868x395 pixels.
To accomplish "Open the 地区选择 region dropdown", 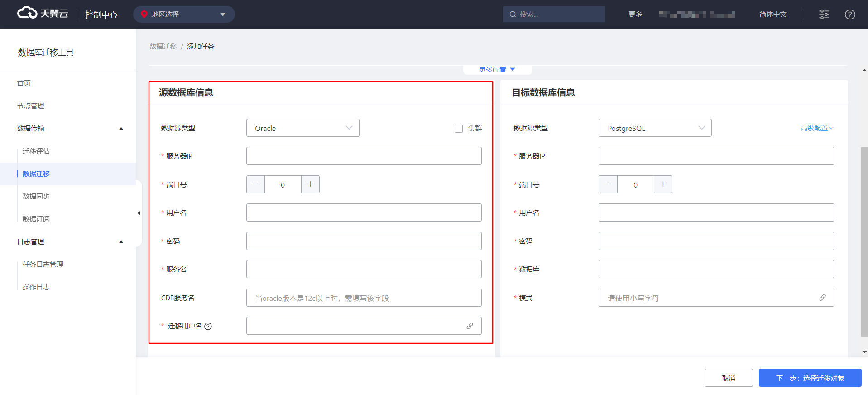I will click(184, 14).
